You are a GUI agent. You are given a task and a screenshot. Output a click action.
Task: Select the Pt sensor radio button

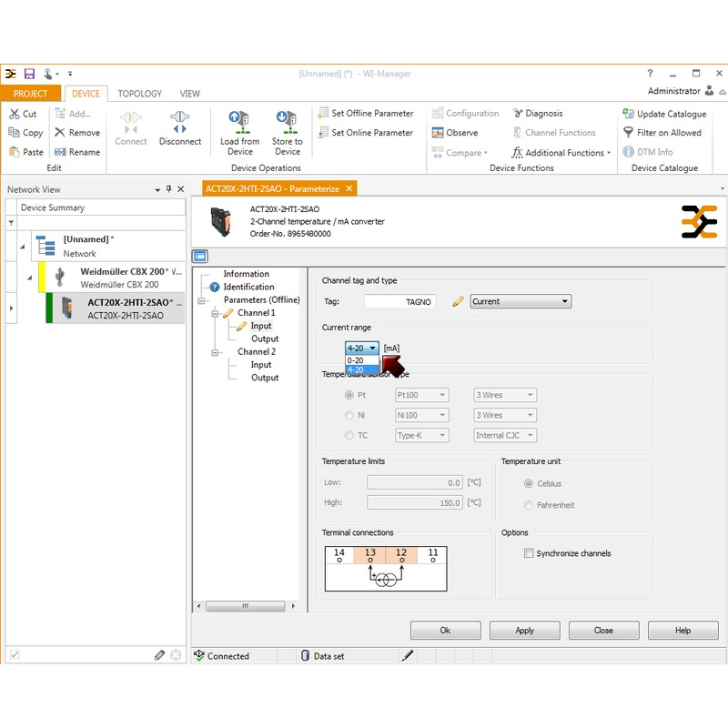[349, 395]
